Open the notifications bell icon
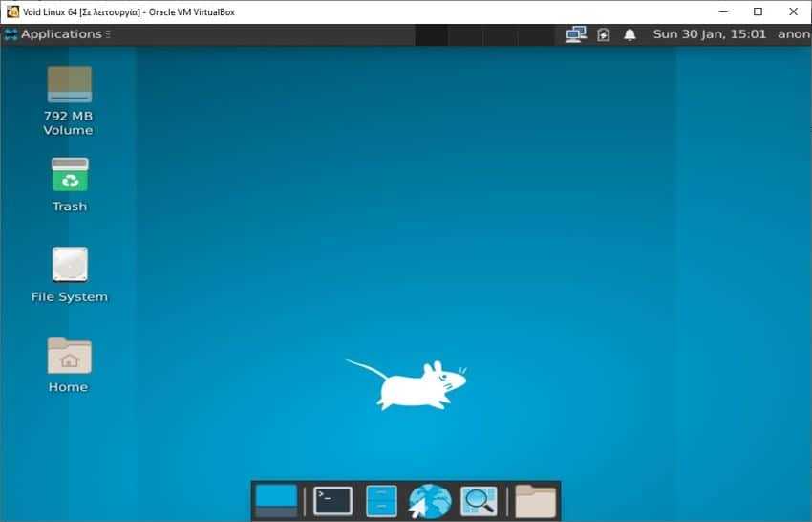The height and width of the screenshot is (522, 812). [x=630, y=34]
